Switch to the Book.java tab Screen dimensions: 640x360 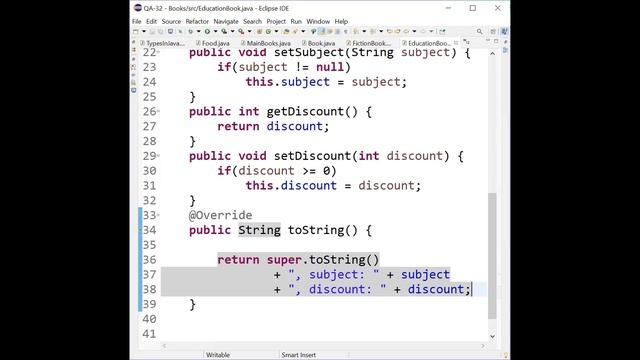point(318,43)
